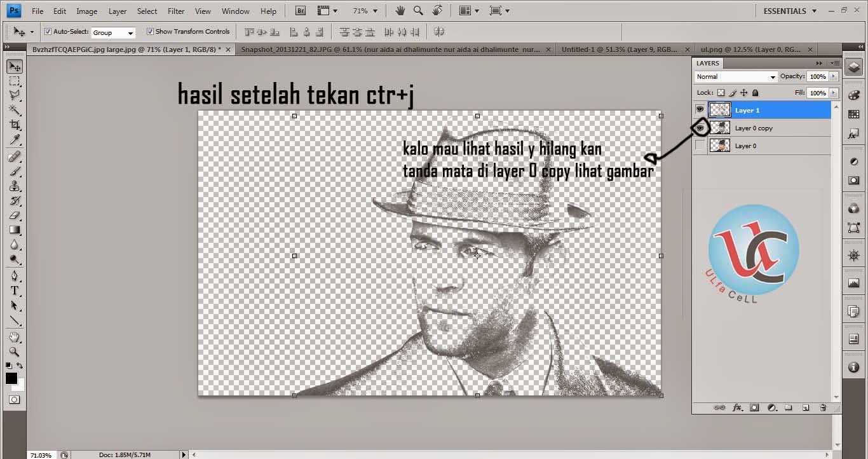Select the Crop tool

[x=15, y=125]
